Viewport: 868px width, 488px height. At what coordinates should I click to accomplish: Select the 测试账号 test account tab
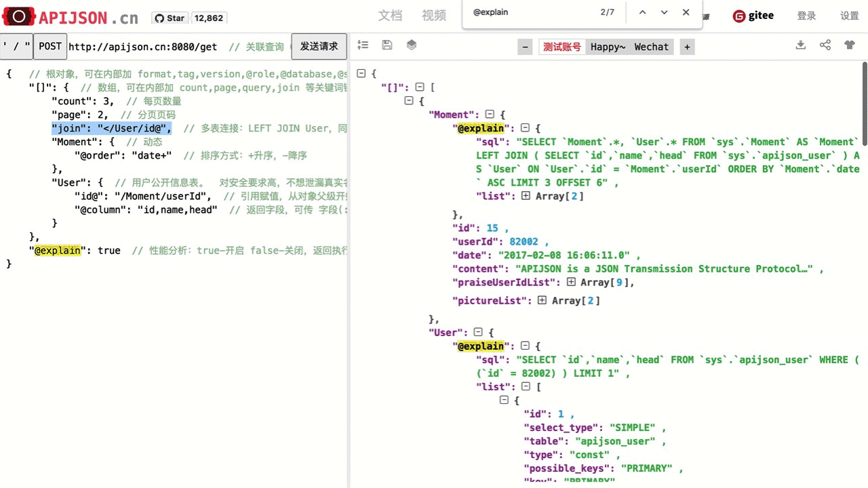tap(562, 47)
